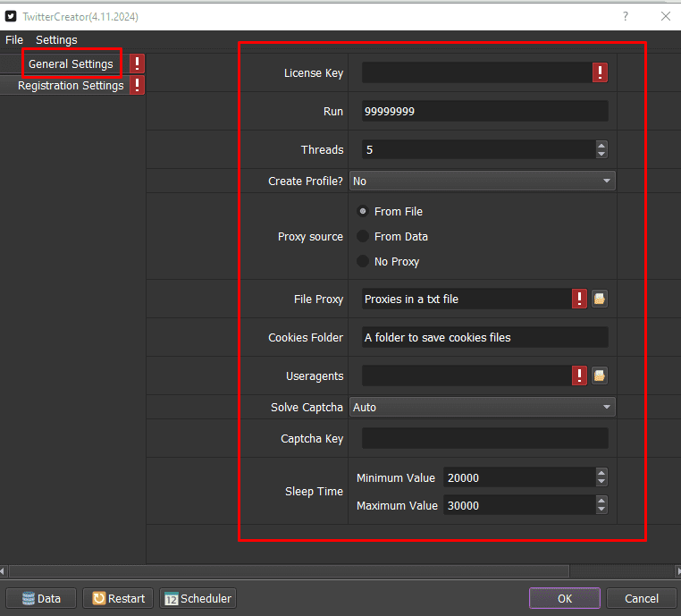This screenshot has height=616, width=681.
Task: Click the help question mark in title bar
Action: pyautogui.click(x=626, y=16)
